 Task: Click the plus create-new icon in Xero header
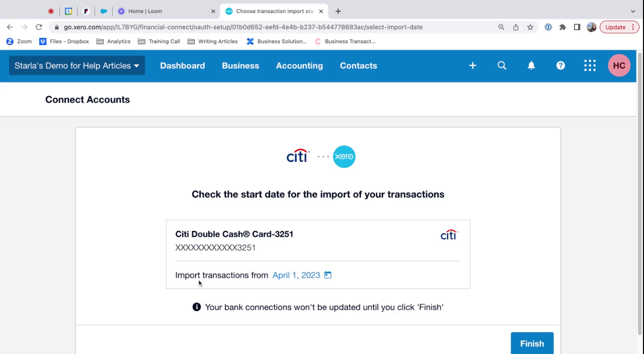pyautogui.click(x=472, y=66)
